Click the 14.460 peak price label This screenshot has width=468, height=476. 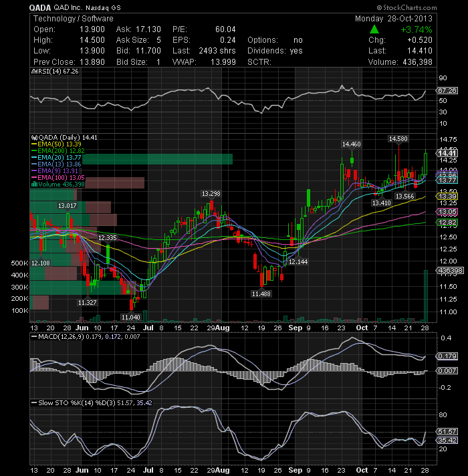[x=352, y=144]
